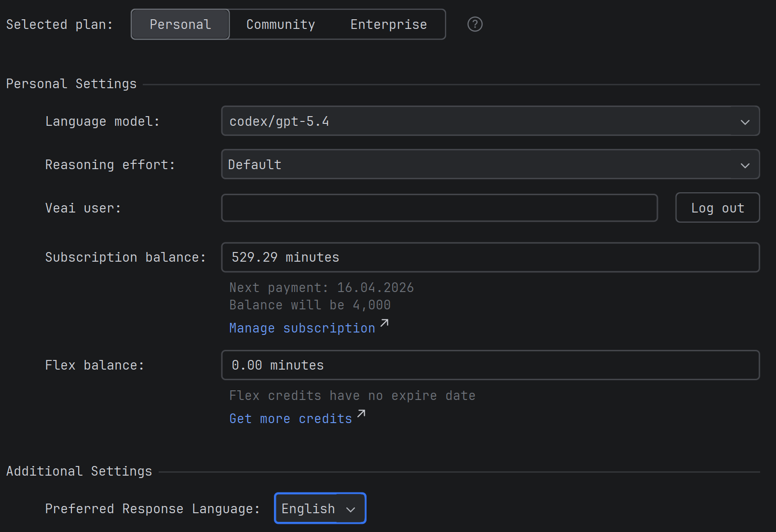Viewport: 776px width, 532px height.
Task: Click the external link arrow beside Get more credits
Action: (360, 413)
